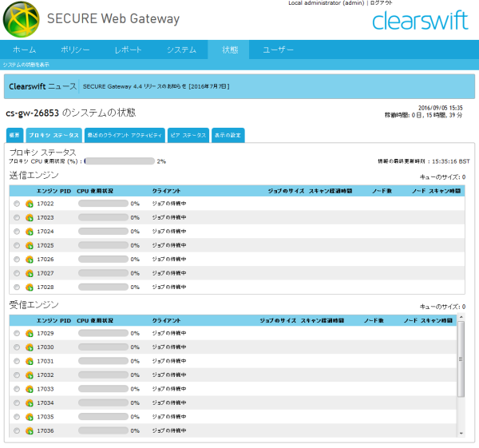The width and height of the screenshot is (479, 448).
Task: Click the ノード数 header in 送信エンジン table
Action: tap(382, 191)
